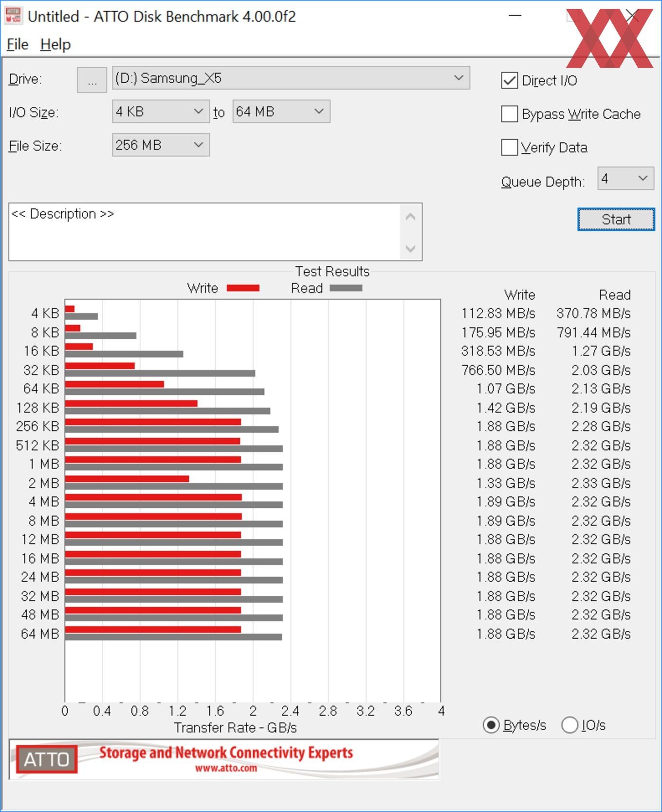Click the 'Transfer Rate - GB/s' axis label
This screenshot has height=812, width=662.
[x=235, y=728]
